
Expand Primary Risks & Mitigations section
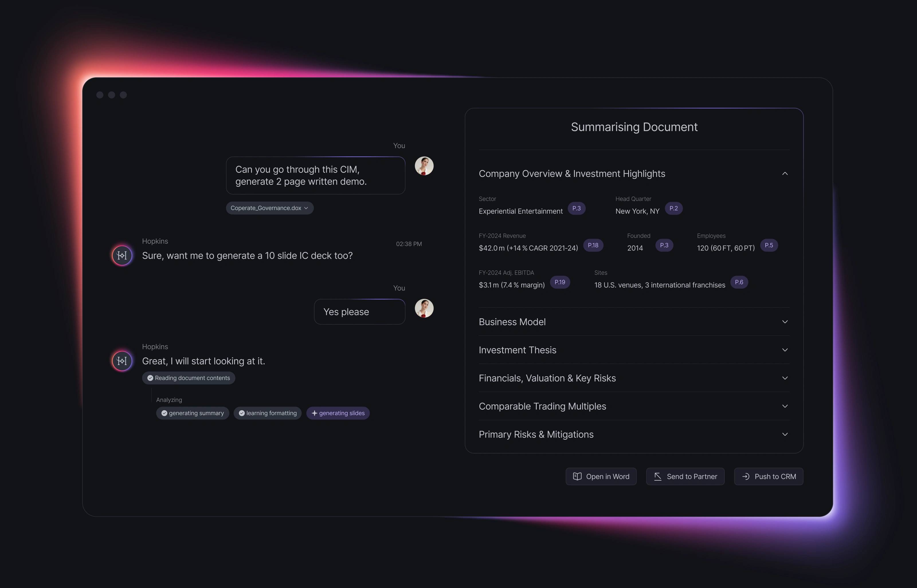[x=785, y=435]
